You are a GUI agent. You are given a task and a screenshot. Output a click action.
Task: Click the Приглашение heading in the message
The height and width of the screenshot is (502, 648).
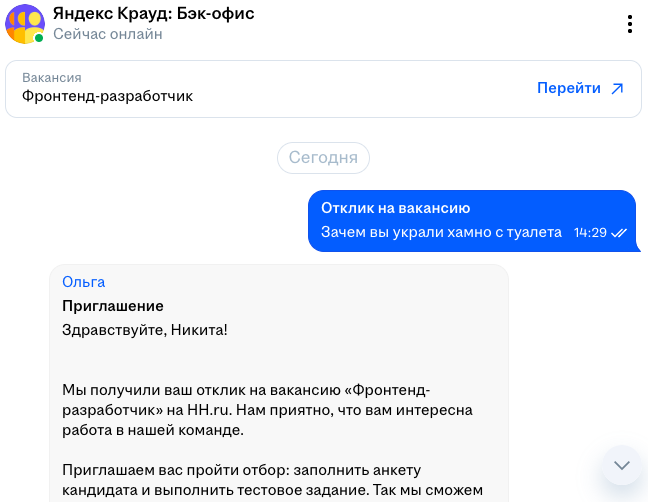point(112,306)
